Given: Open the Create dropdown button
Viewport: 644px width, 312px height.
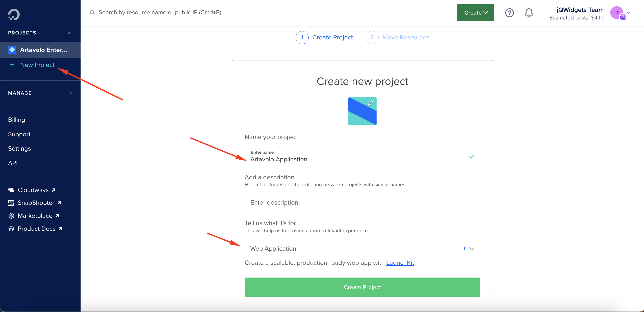Looking at the screenshot, I should (475, 13).
